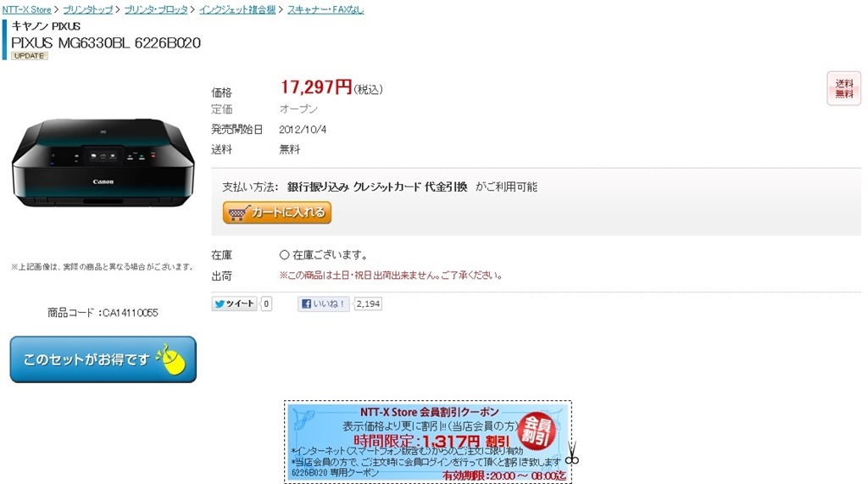This screenshot has height=484, width=868.
Task: Go to プリンタ・プロッタ breadcrumb category
Action: tap(156, 9)
